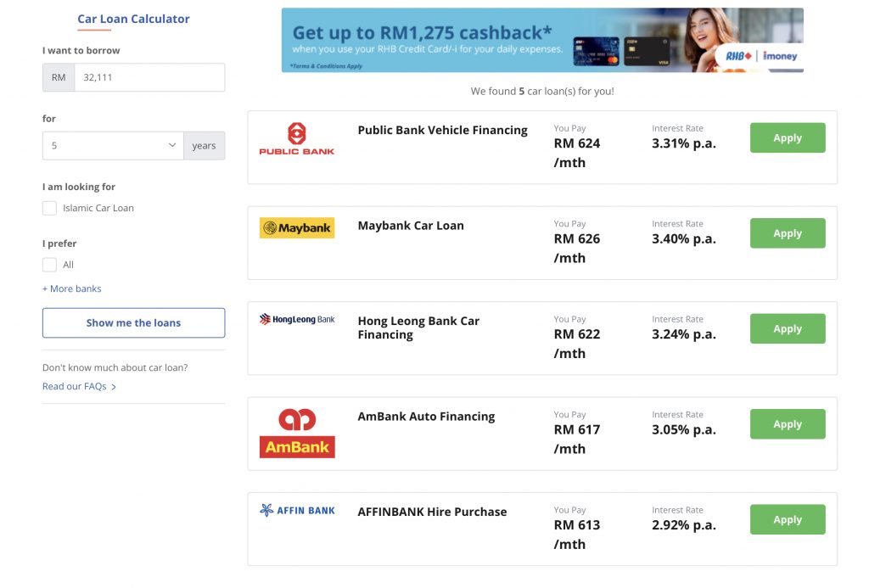Screen dimensions: 869x588
Task: Click the arrow beside Read our FAQs
Action: 114,387
